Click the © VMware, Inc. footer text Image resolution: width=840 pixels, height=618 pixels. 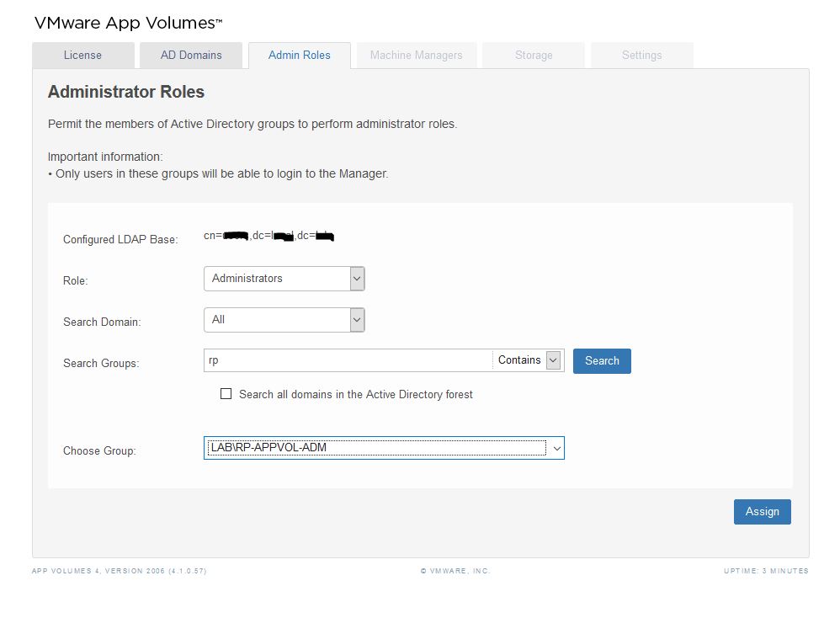point(455,571)
